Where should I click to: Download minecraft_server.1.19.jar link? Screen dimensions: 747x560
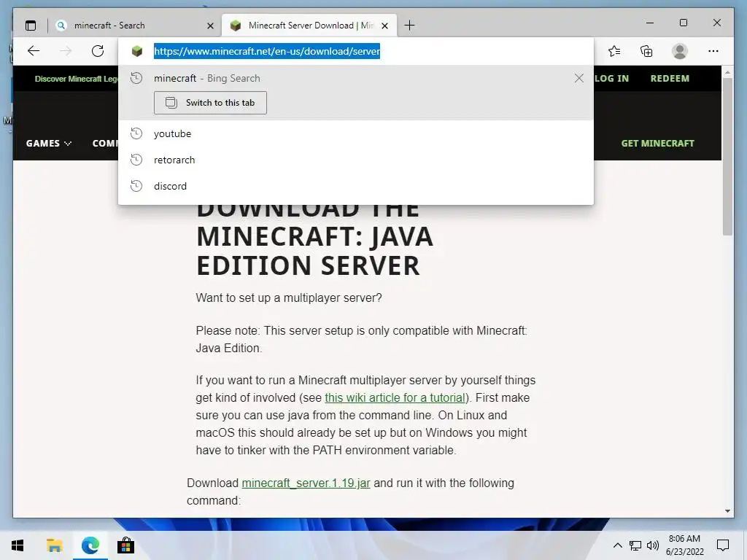[306, 483]
